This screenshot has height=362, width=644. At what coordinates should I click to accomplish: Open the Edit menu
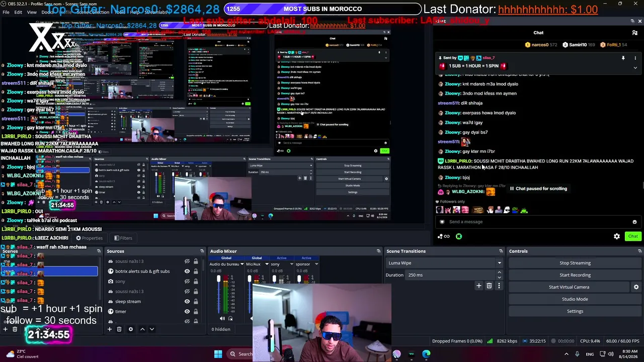coord(18,12)
